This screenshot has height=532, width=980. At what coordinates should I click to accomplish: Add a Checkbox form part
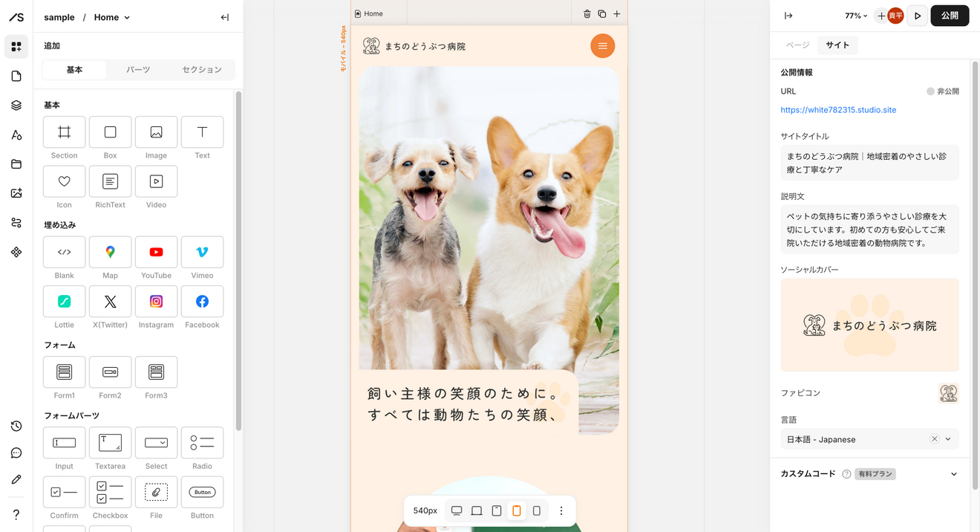pos(110,492)
